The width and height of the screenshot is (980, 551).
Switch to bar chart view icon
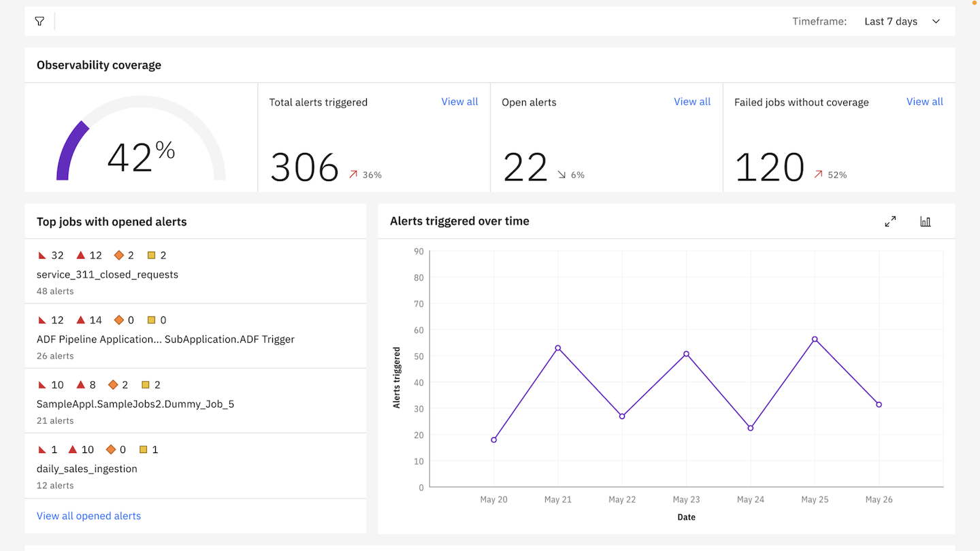click(x=926, y=222)
